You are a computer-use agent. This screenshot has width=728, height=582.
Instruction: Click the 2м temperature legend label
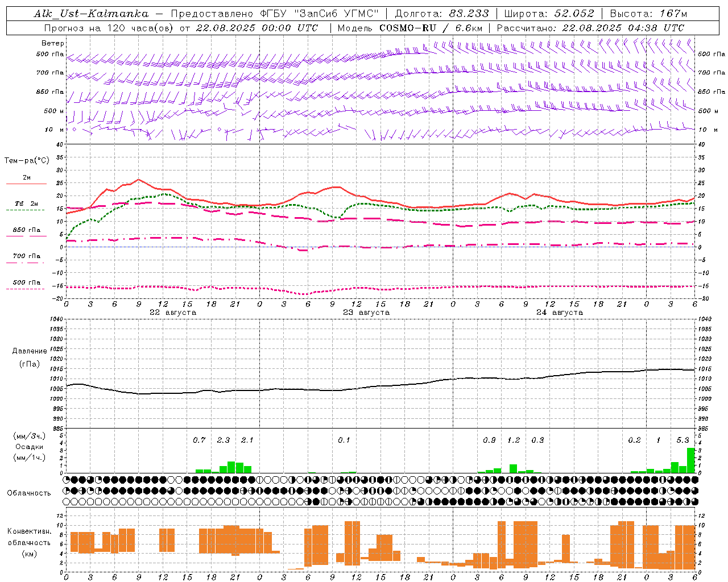pos(27,178)
